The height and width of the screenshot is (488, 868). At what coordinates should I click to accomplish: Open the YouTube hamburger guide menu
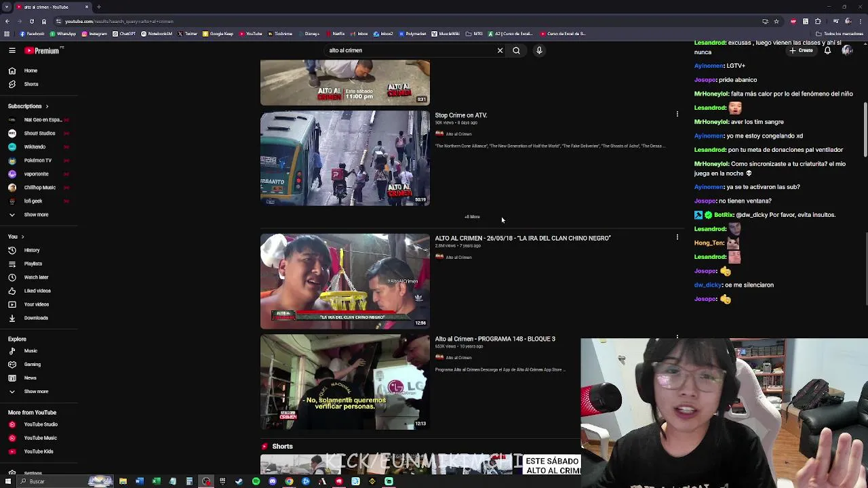12,50
